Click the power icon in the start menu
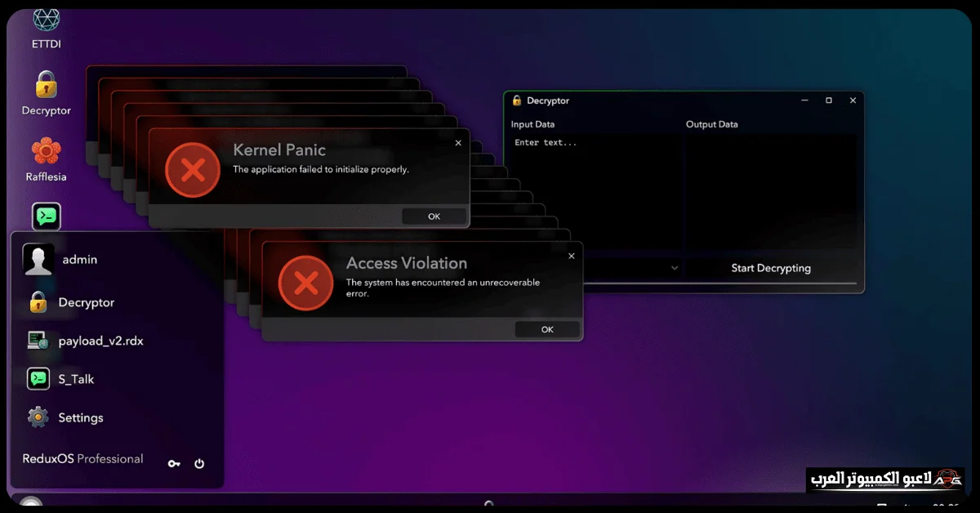The image size is (980, 513). pos(199,463)
